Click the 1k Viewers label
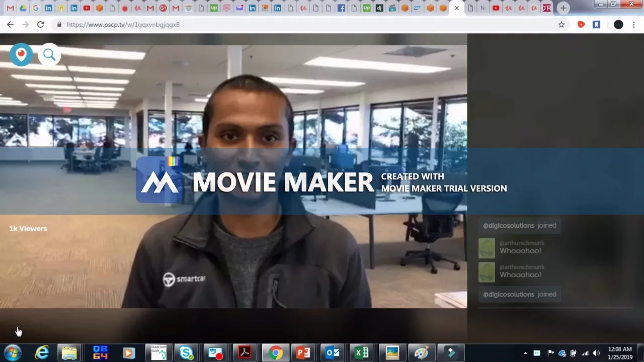The image size is (644, 362). click(x=28, y=228)
